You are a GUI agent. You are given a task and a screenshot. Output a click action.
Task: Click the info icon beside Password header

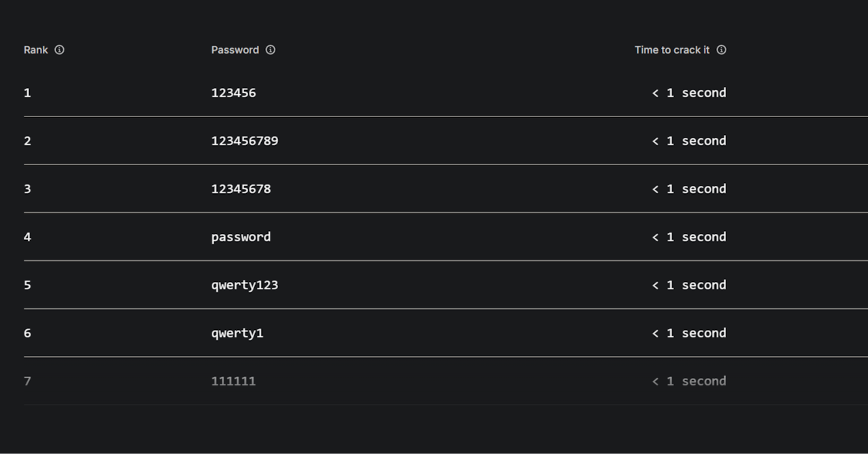click(x=271, y=49)
